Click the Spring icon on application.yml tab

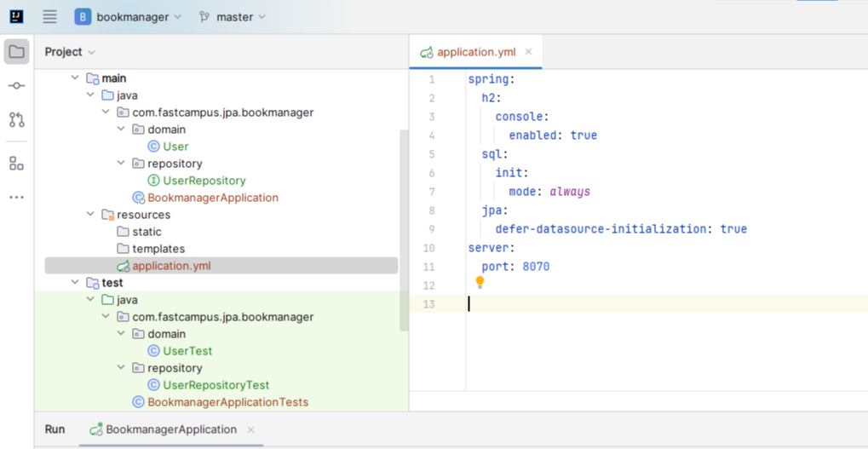point(426,52)
